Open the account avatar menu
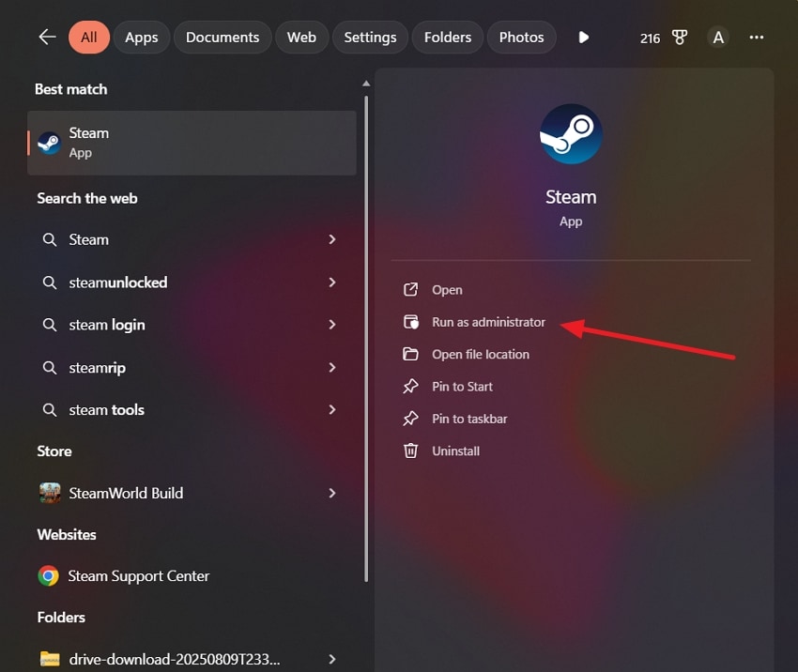 click(x=718, y=38)
